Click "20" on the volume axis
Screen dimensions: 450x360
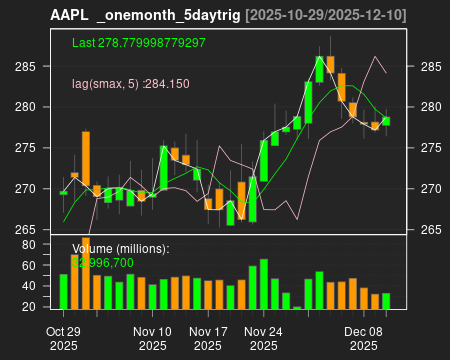pyautogui.click(x=29, y=306)
